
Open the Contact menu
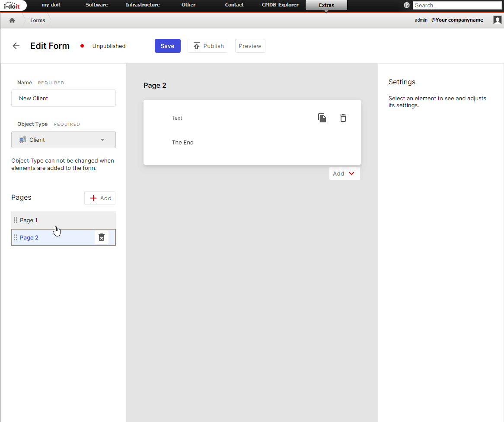pos(234,5)
